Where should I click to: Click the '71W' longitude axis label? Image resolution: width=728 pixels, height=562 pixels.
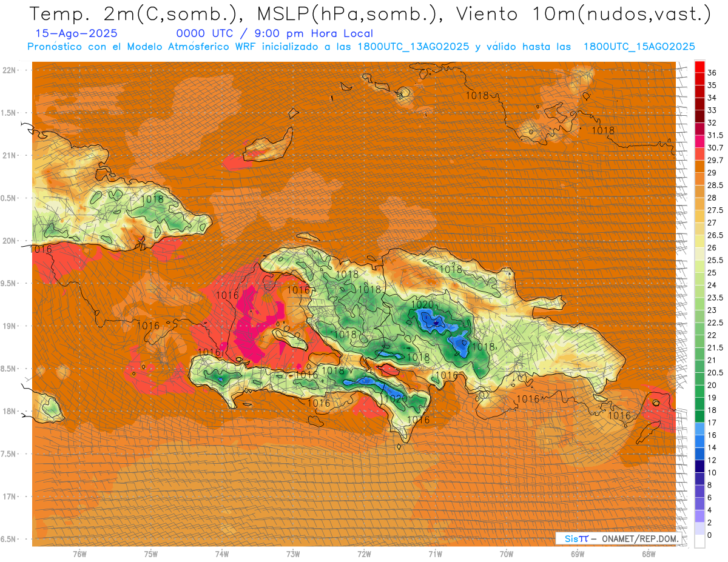pos(435,555)
